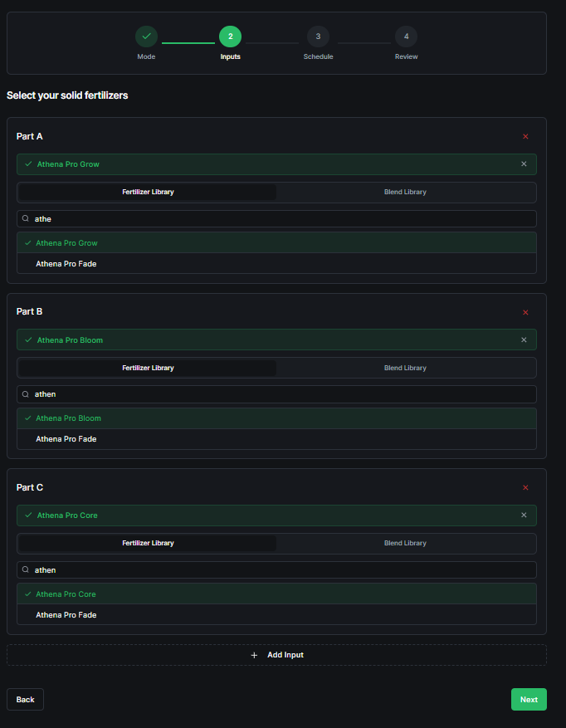This screenshot has width=566, height=728.
Task: Select Athena Pro Fade under Part B
Action: 276,439
